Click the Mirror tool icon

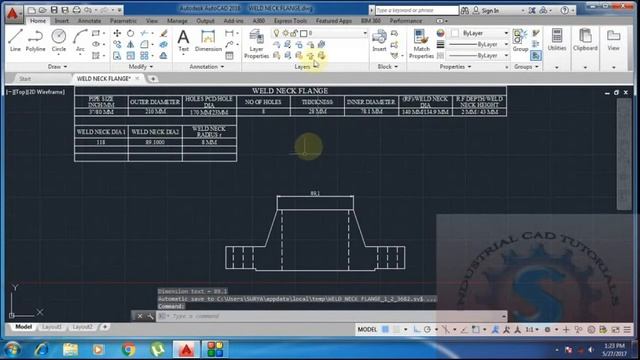point(131,44)
